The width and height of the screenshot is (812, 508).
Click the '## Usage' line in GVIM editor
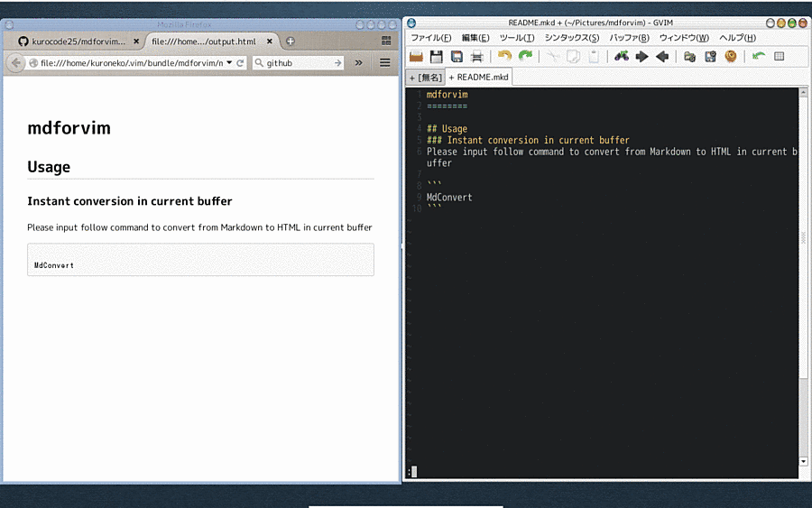point(447,129)
